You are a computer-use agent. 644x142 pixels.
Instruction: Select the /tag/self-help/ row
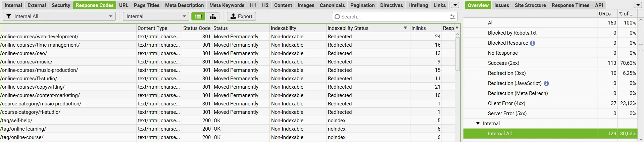click(228, 120)
